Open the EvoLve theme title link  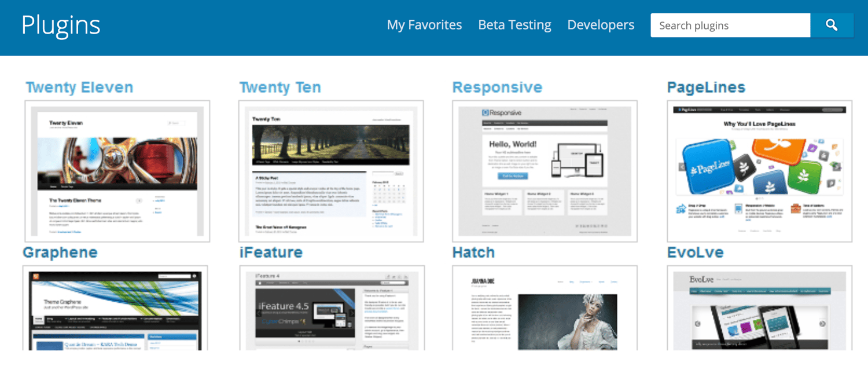click(695, 252)
